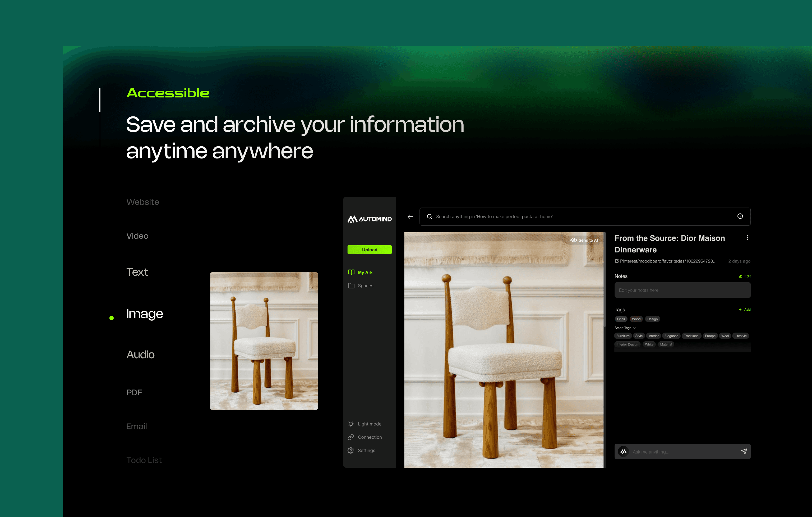Select the Image content type
Viewport: 812px width, 517px height.
pos(144,314)
